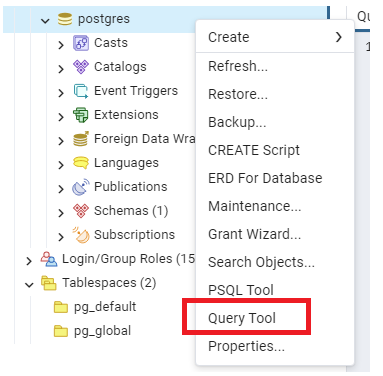
Task: Click the Tablespaces folders icon
Action: [49, 283]
